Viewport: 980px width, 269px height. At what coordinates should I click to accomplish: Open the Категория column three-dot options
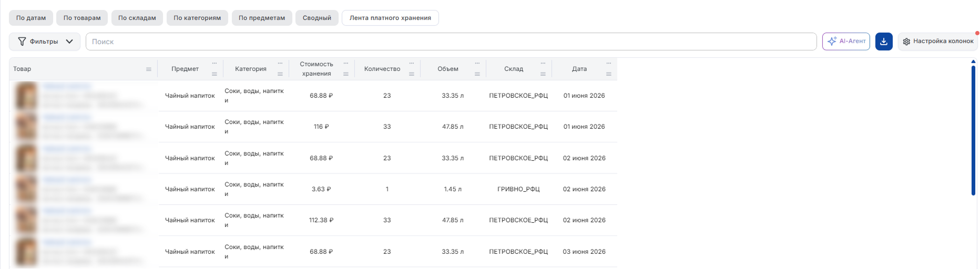pyautogui.click(x=280, y=63)
